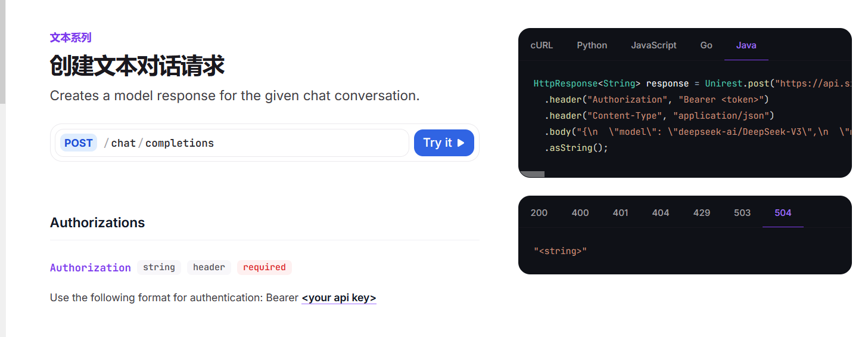Image resolution: width=868 pixels, height=337 pixels.
Task: Switch to the Python code tab
Action: coord(592,45)
